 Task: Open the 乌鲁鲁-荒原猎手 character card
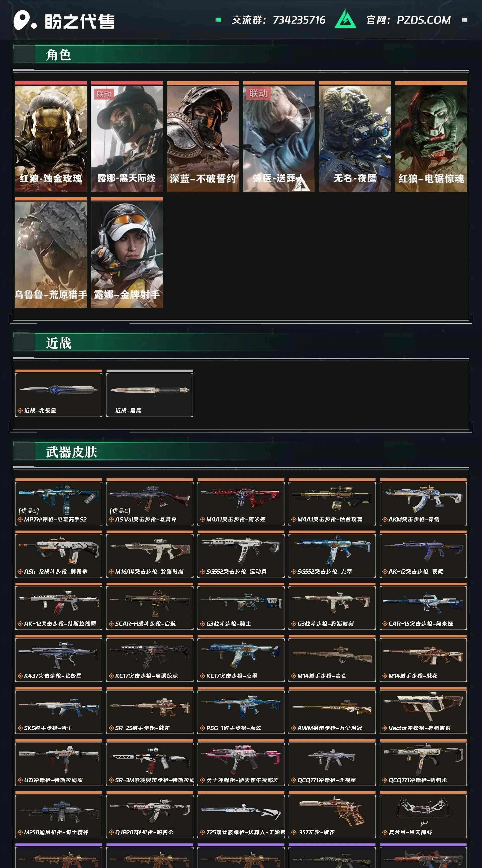51,253
